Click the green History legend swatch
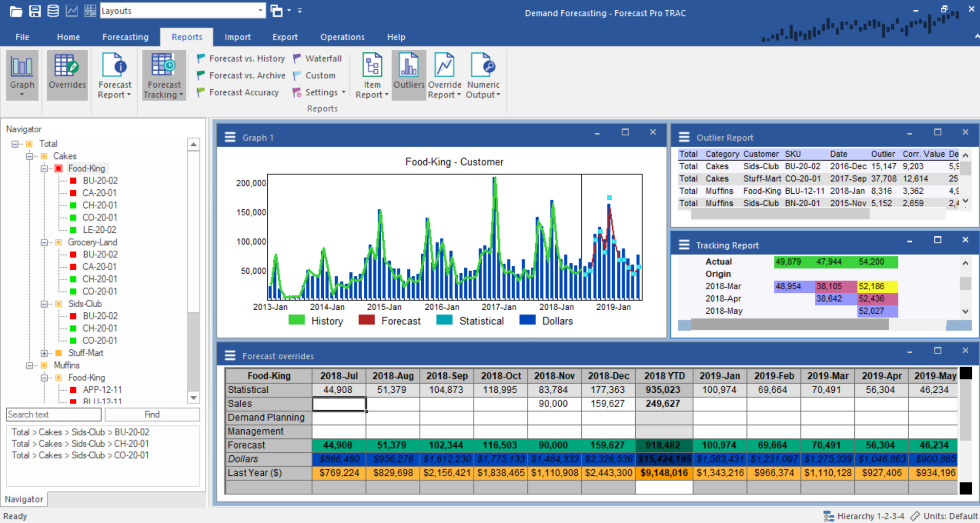 click(296, 320)
